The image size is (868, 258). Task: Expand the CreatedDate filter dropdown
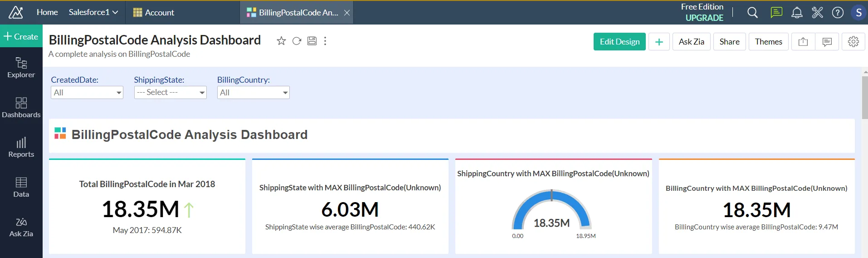[87, 93]
